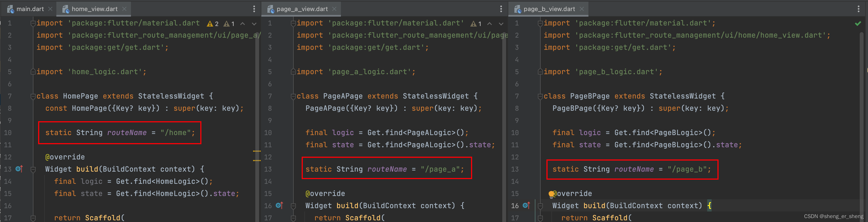The height and width of the screenshot is (222, 868).
Task: Click Dart file icon on main.dart tab
Action: [x=11, y=9]
